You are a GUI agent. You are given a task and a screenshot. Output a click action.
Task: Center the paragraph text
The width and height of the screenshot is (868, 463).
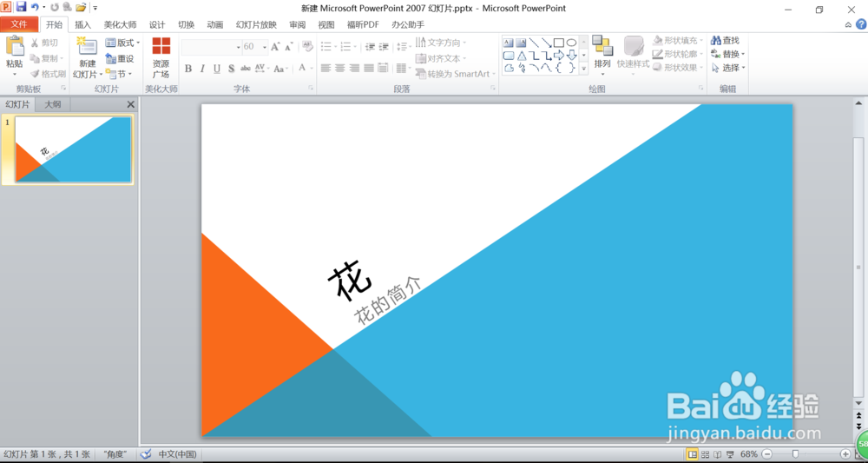click(x=340, y=68)
